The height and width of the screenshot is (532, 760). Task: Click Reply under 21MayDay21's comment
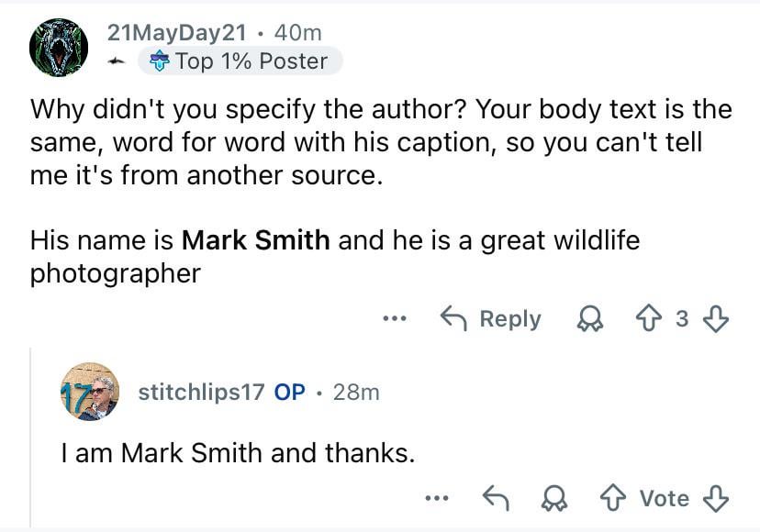[x=490, y=319]
